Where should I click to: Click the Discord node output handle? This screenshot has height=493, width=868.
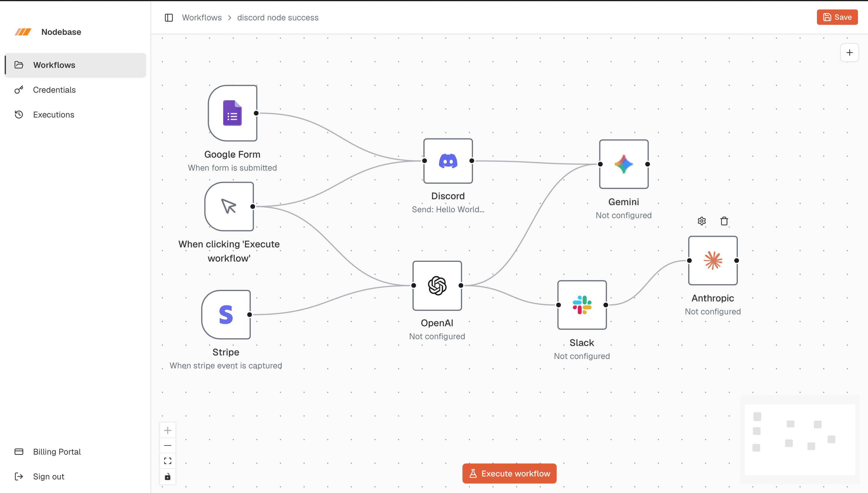(x=472, y=161)
